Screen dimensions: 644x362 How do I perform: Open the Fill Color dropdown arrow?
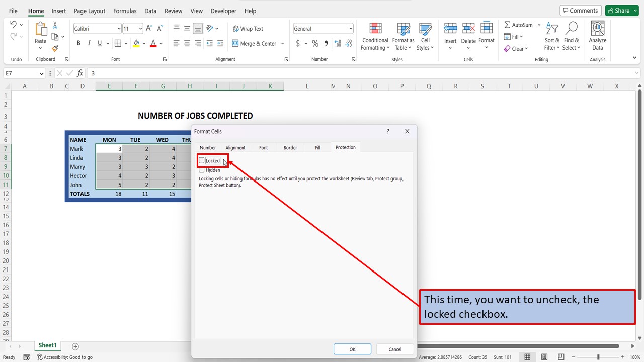[144, 43]
